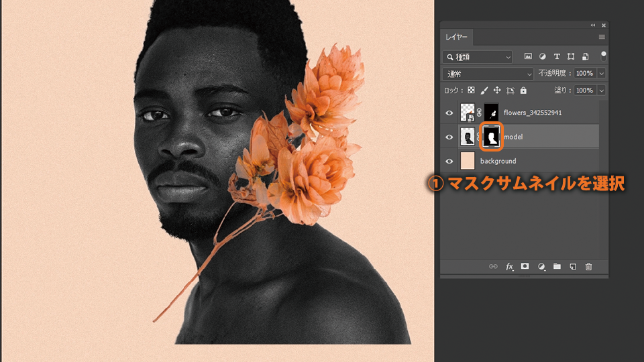Select the model layer name
644x362 pixels.
click(513, 137)
